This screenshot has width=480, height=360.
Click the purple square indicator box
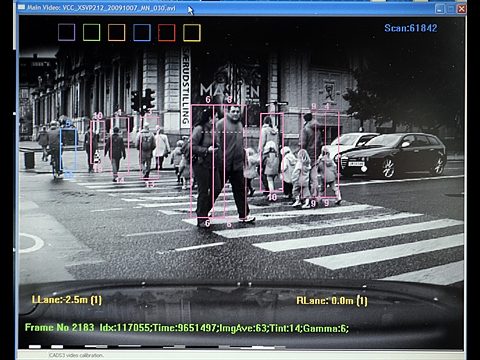tap(66, 33)
